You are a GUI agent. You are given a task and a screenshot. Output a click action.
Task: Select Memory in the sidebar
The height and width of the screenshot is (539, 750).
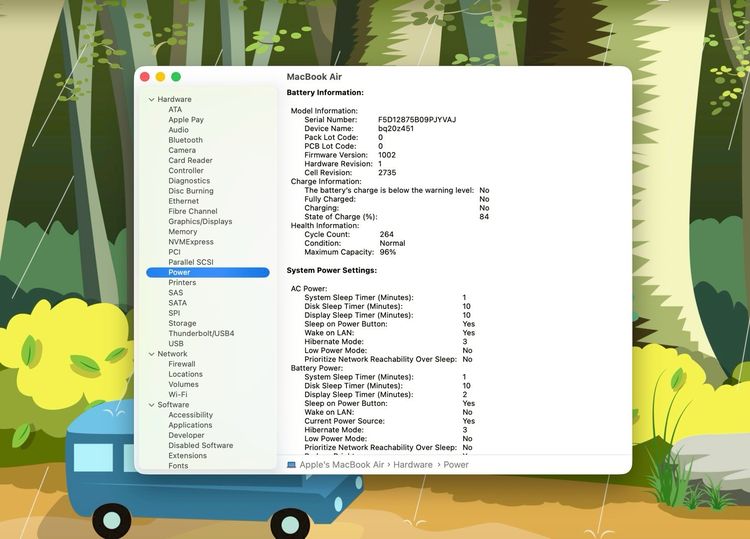click(x=183, y=231)
